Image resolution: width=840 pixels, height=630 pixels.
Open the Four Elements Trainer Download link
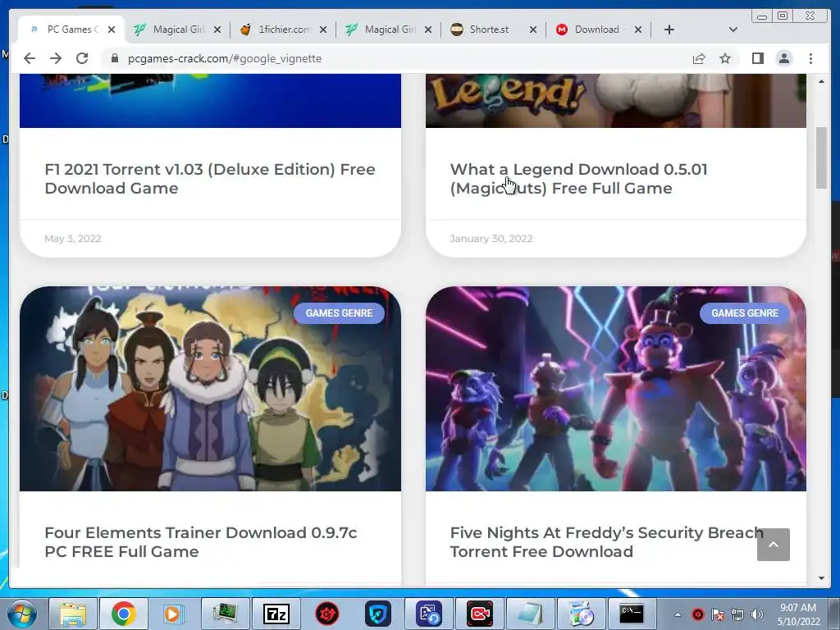pos(200,541)
